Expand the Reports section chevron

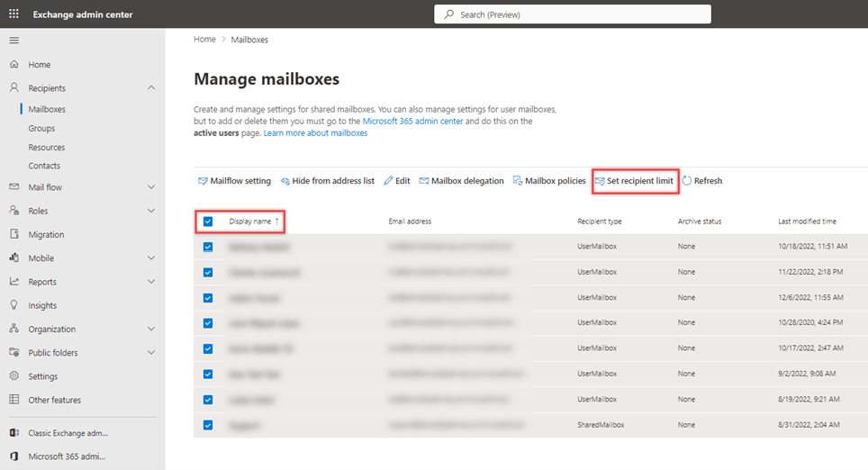pyautogui.click(x=151, y=281)
